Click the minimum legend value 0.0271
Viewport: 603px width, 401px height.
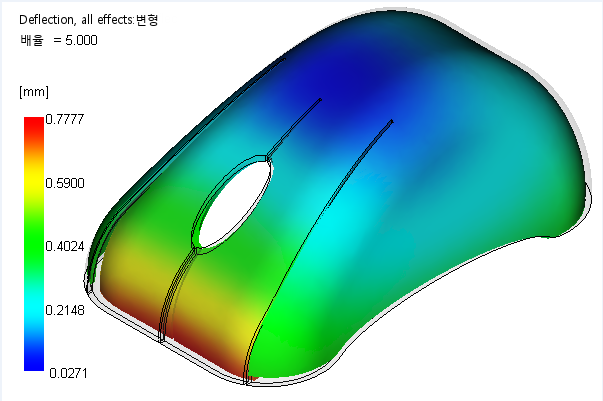(68, 373)
